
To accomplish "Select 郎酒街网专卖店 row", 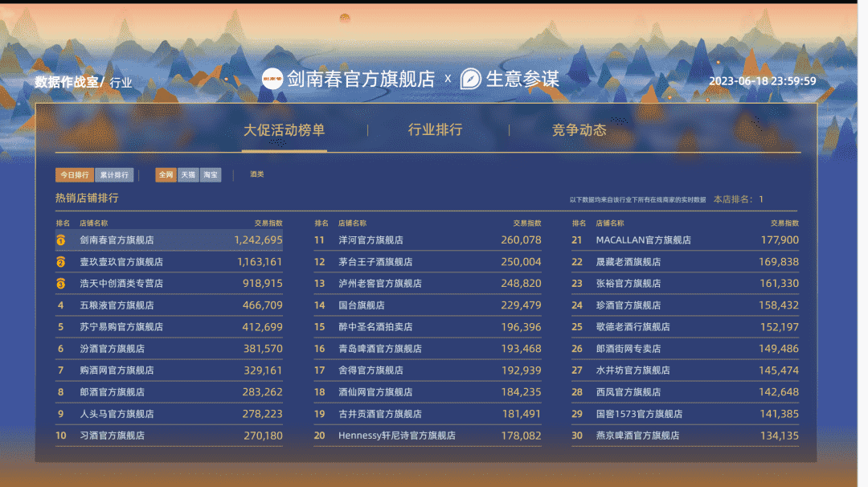I will tap(686, 349).
